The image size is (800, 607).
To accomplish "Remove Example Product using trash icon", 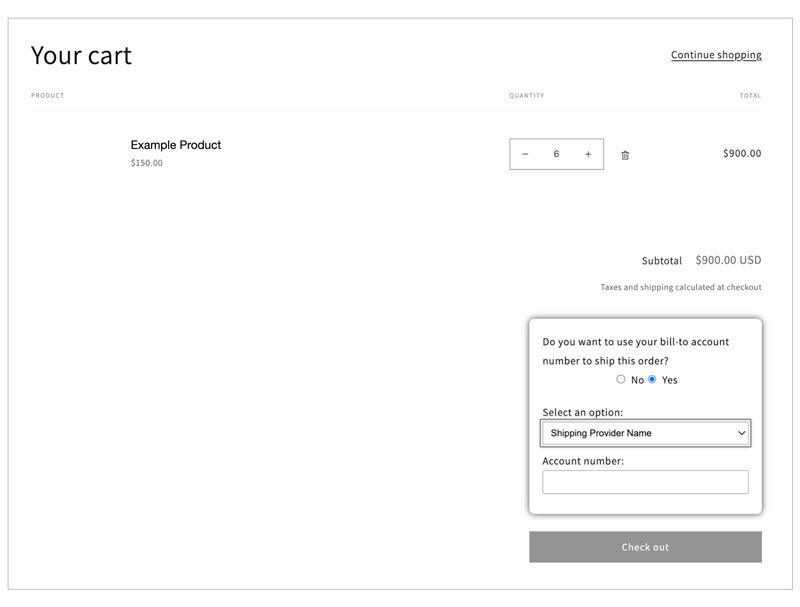I will click(625, 155).
